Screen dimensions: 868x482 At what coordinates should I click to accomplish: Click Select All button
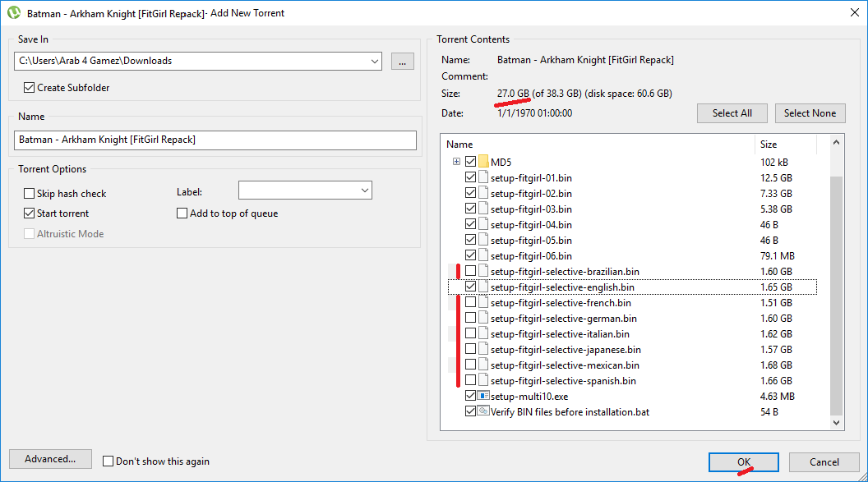pos(732,113)
